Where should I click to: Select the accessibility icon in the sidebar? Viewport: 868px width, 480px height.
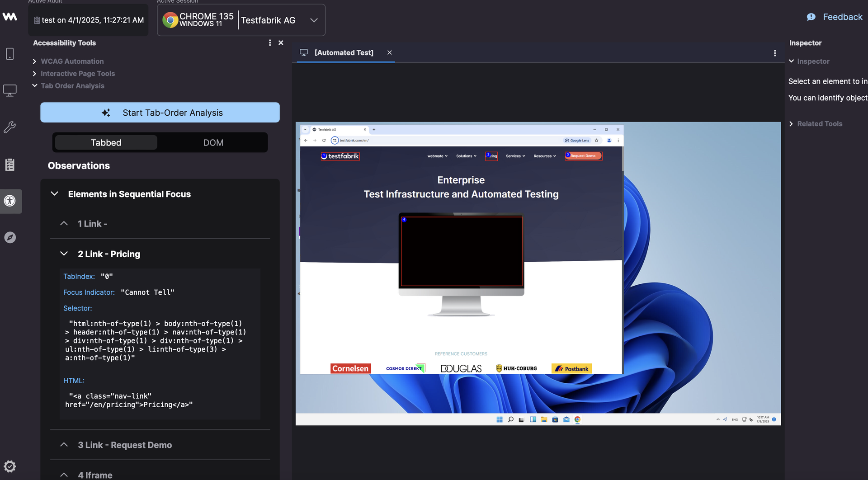click(x=9, y=201)
